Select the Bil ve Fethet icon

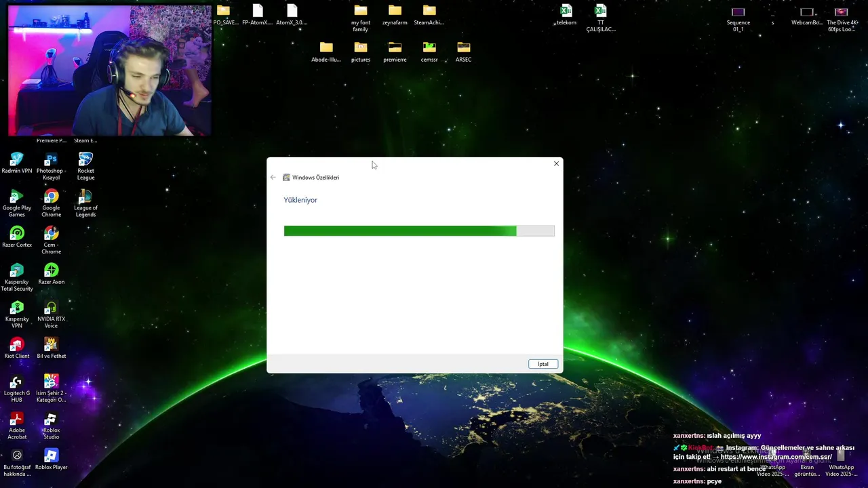point(51,348)
